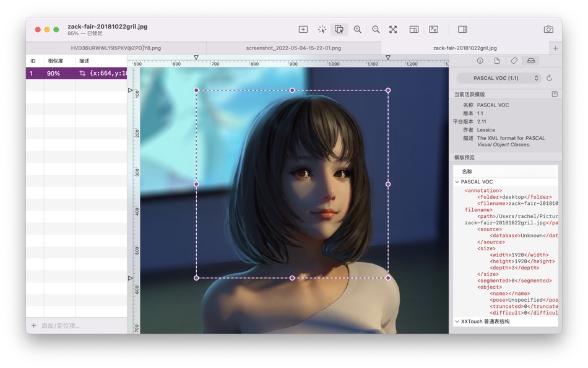
Task: Click the camera snapshot icon
Action: tap(548, 29)
